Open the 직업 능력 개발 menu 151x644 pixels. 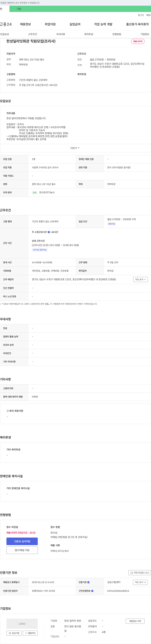[x=103, y=24]
